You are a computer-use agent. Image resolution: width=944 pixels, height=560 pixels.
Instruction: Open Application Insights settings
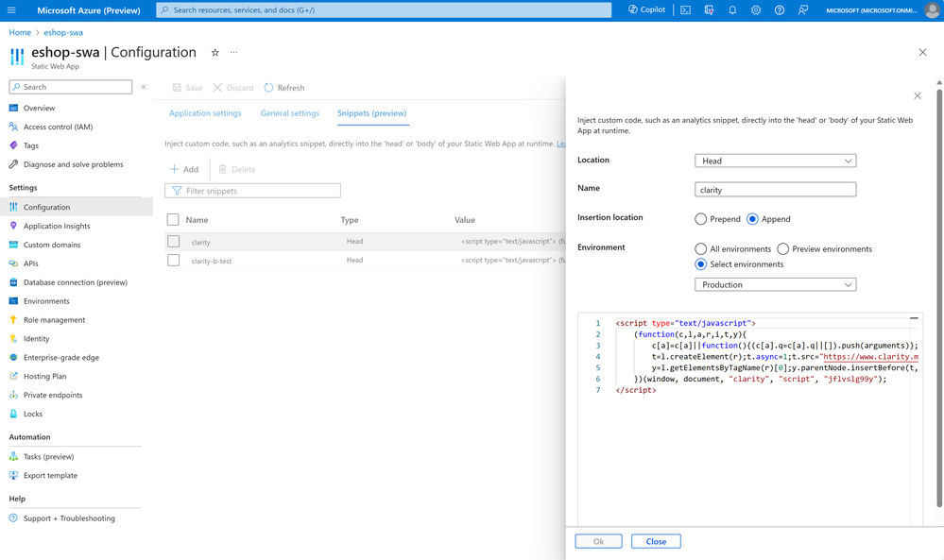(x=57, y=226)
